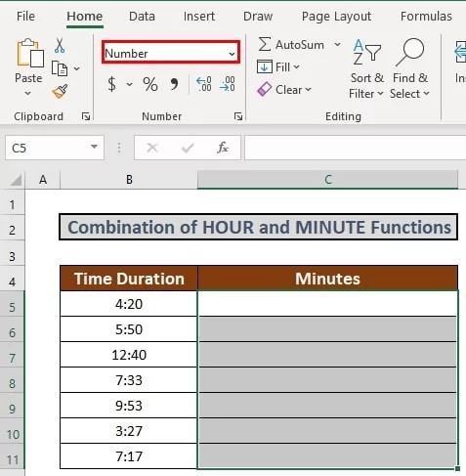The image size is (466, 476).
Task: Open the Number group dialog launcher
Action: pyautogui.click(x=238, y=116)
